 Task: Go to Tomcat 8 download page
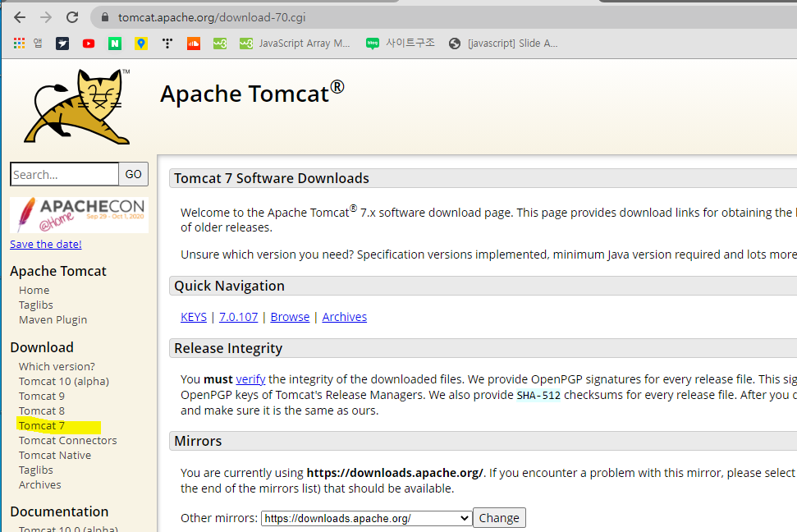tap(42, 410)
